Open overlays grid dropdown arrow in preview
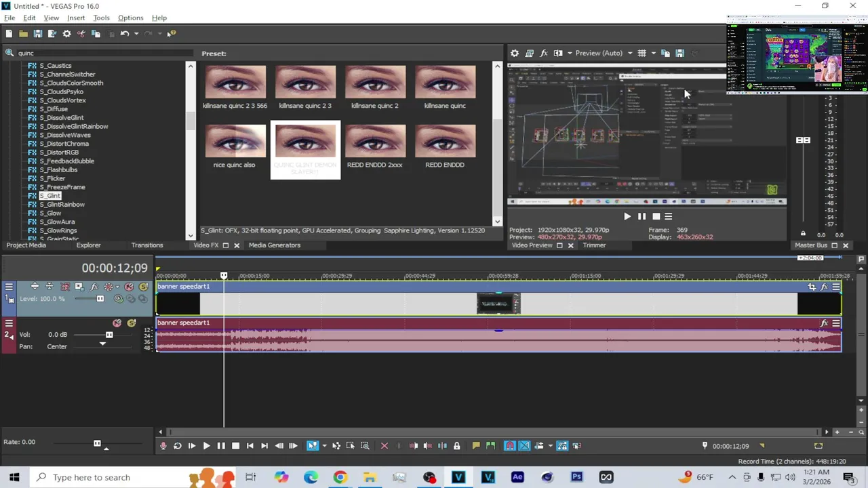Image resolution: width=868 pixels, height=488 pixels. pos(653,53)
